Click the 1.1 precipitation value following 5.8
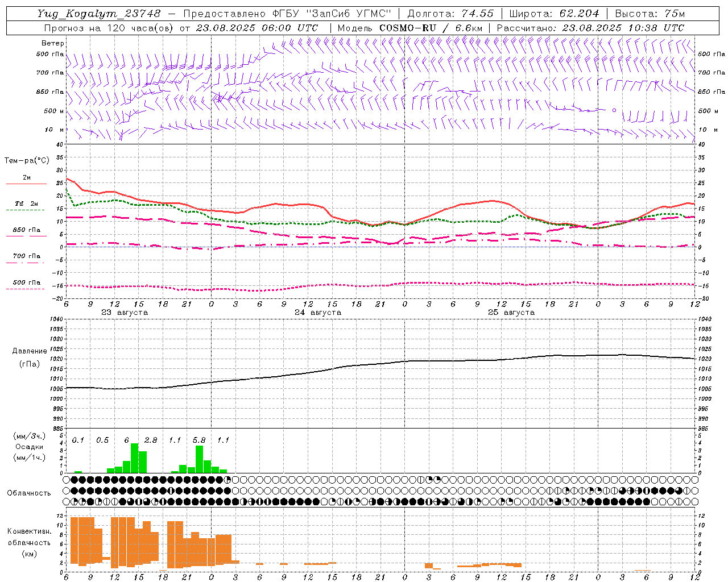Viewport: 728px width, 582px height. [x=223, y=440]
